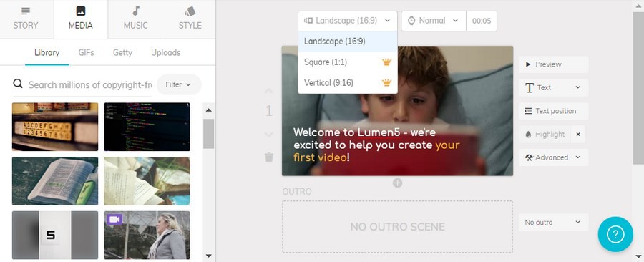644x262 pixels.
Task: Delete scene with trash icon
Action: 269,157
